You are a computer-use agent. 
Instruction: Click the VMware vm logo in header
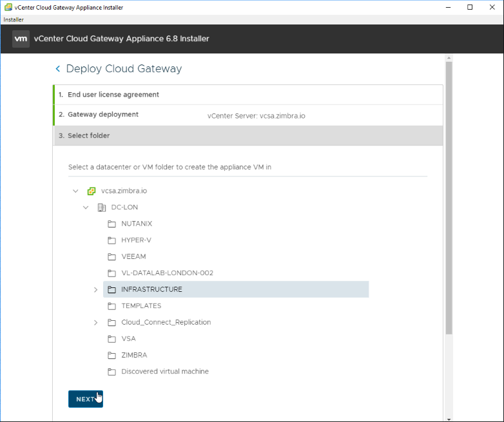pos(21,39)
